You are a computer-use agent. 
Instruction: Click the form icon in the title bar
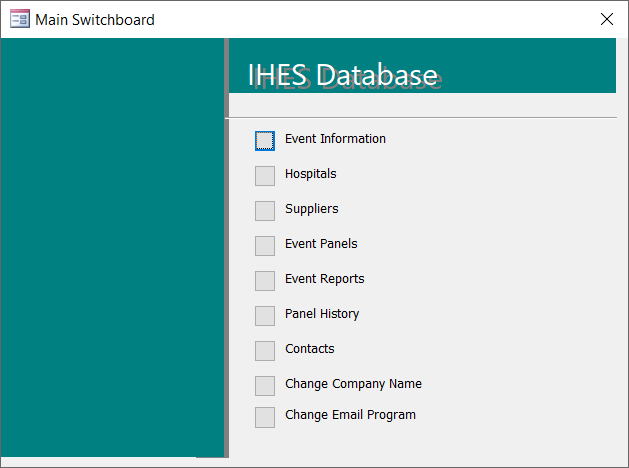point(20,19)
